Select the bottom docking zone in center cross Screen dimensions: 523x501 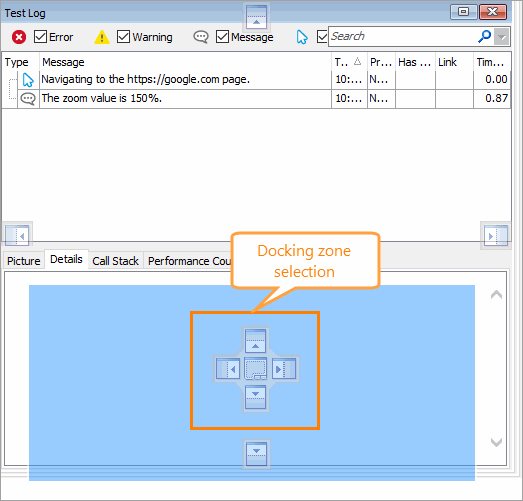[x=255, y=397]
